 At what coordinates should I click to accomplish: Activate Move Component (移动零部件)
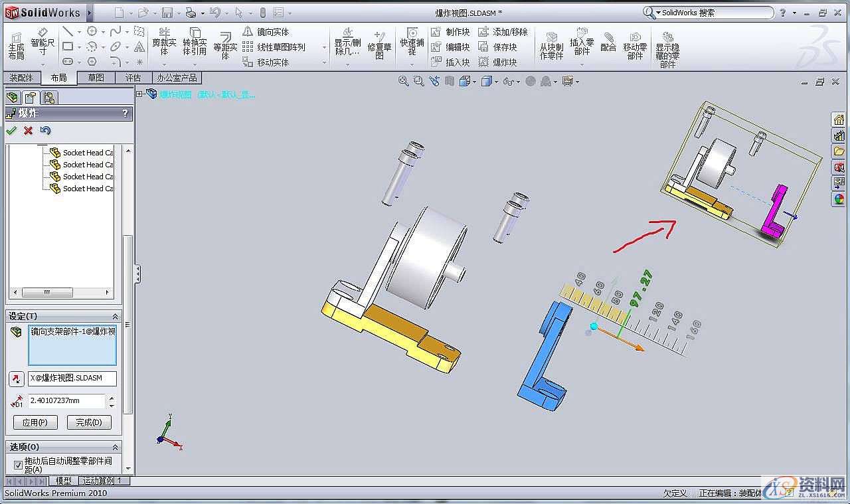click(635, 45)
